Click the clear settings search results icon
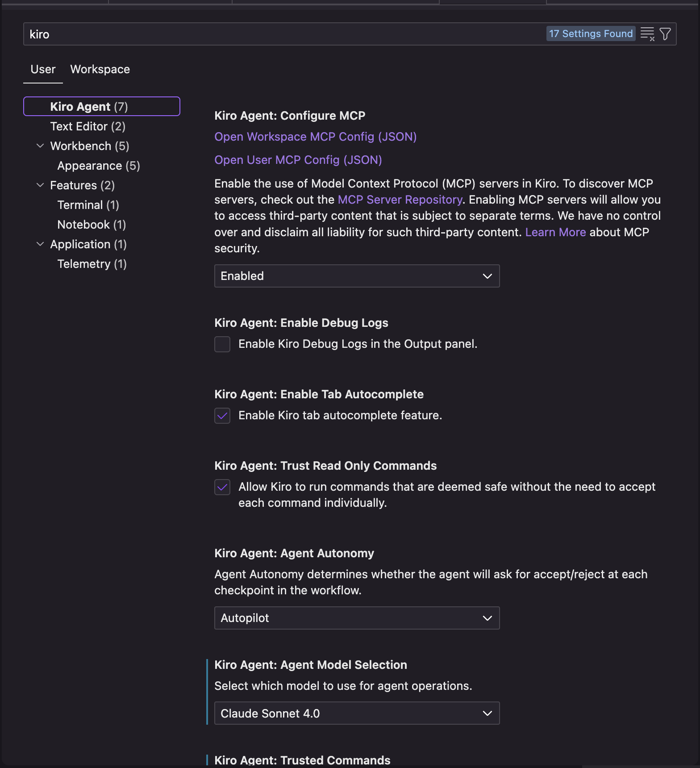Screen dimensions: 700x768 click(647, 33)
